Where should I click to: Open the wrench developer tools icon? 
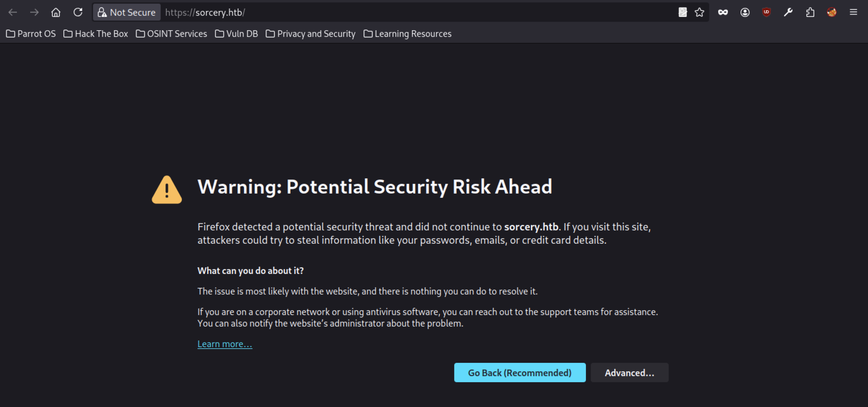point(788,13)
